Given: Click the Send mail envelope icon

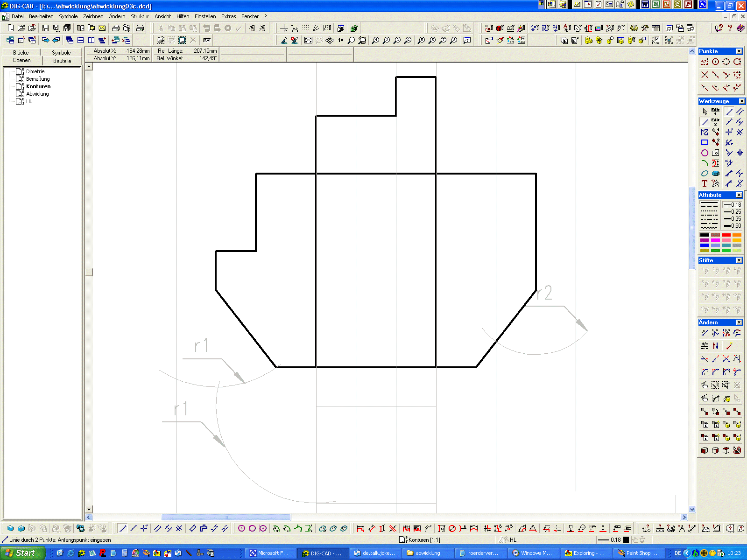Looking at the screenshot, I should (102, 28).
